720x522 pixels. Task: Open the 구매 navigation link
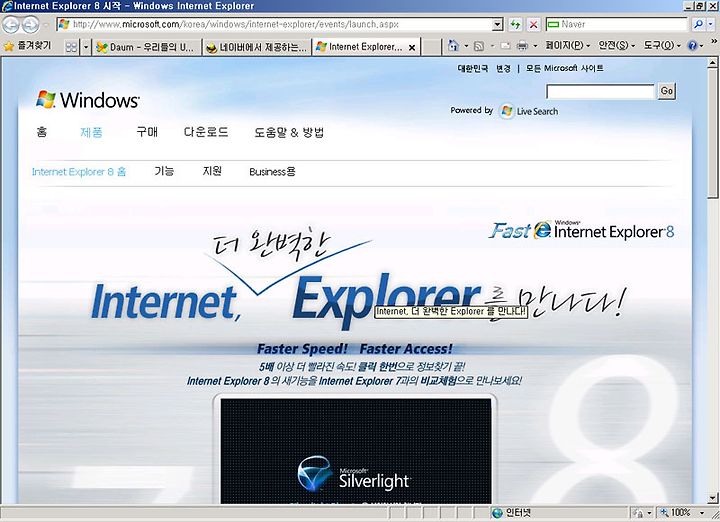tap(147, 132)
